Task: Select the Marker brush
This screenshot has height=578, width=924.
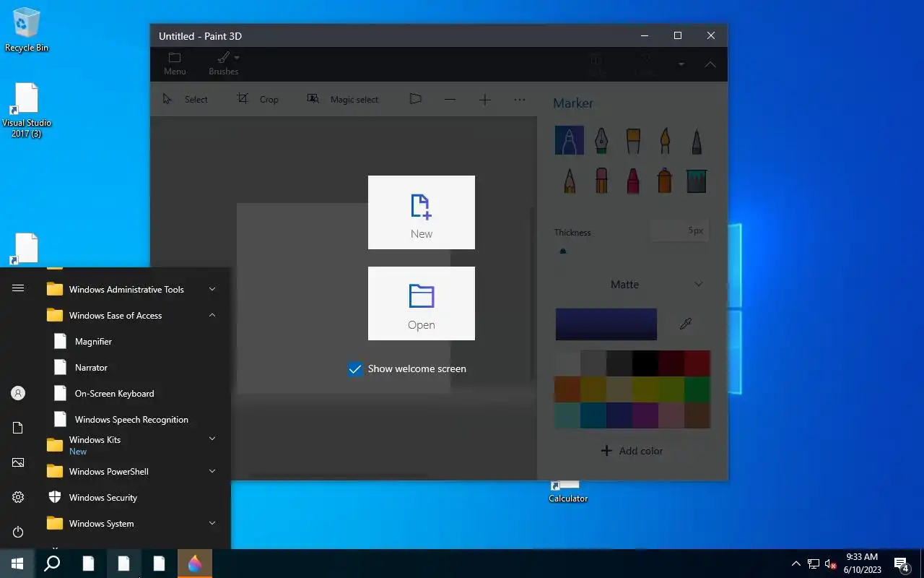Action: pos(569,140)
